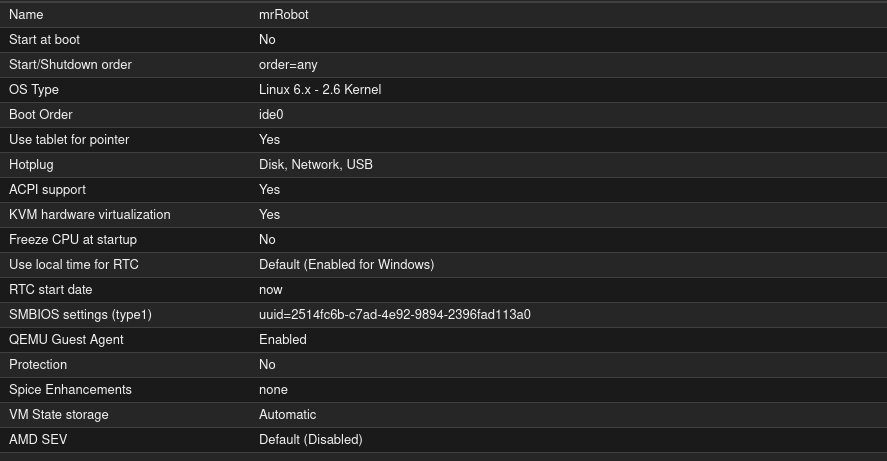Select the AMD SEV row
Image resolution: width=887 pixels, height=461 pixels.
[37, 440]
